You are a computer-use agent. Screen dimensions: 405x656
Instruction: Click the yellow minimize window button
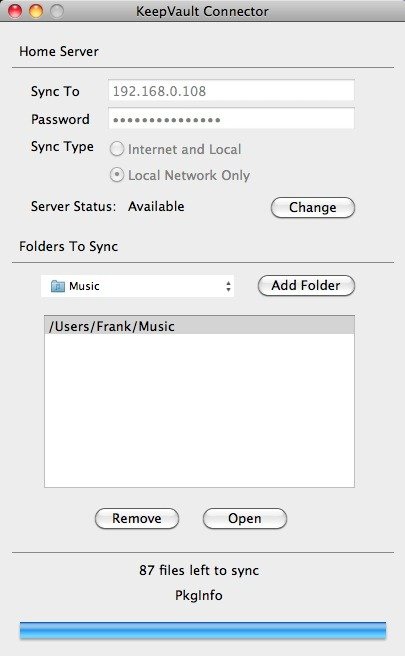36,11
